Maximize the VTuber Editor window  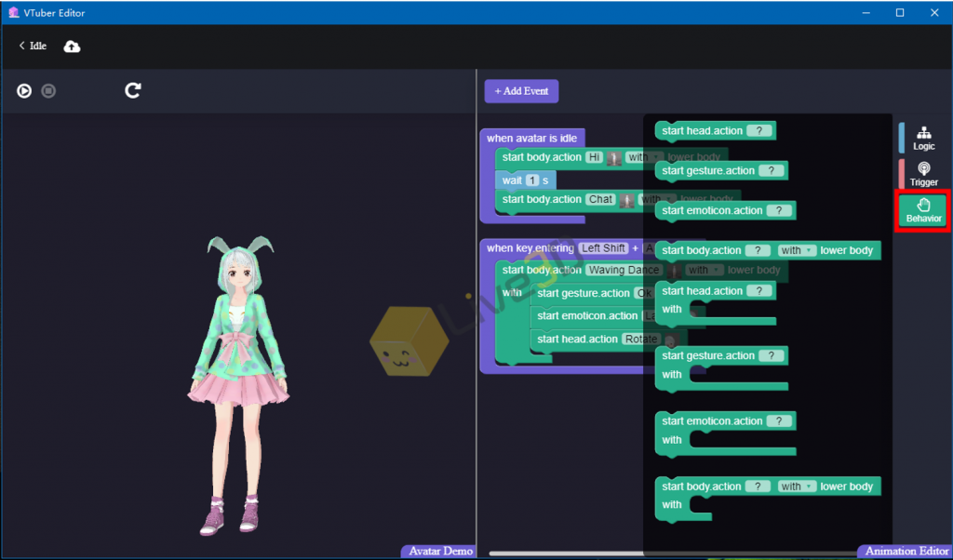coord(900,13)
